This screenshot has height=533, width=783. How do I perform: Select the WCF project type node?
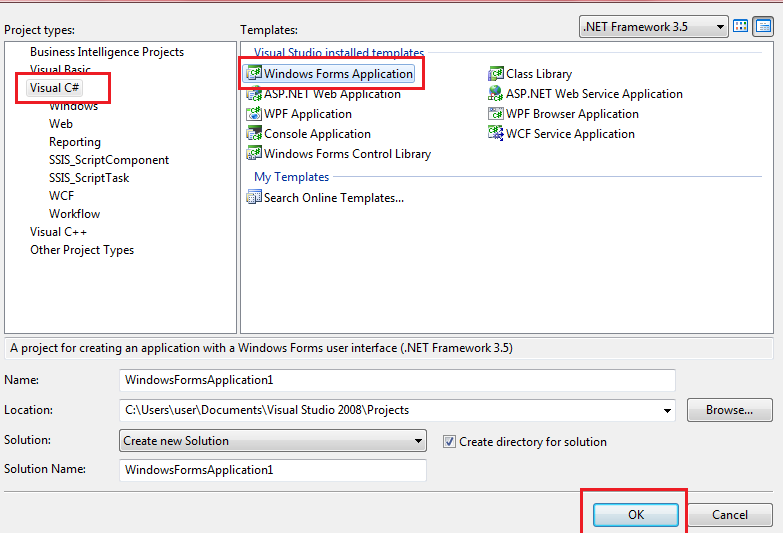coord(61,196)
